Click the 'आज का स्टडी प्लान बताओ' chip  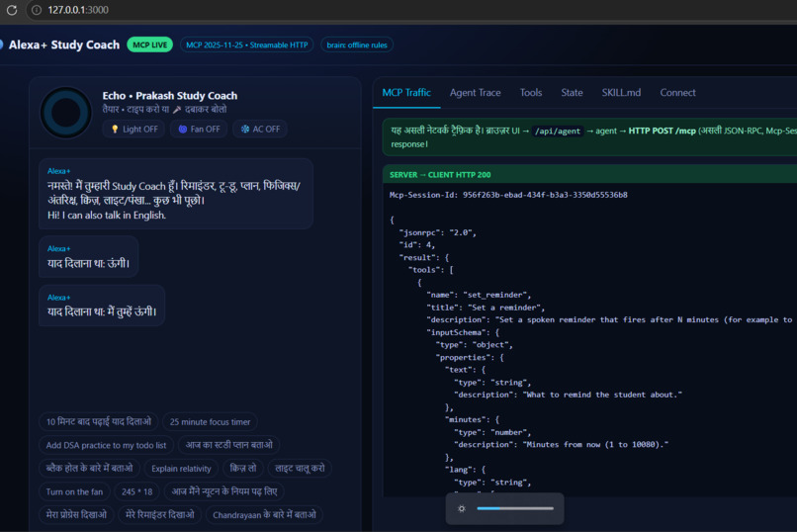tap(228, 445)
